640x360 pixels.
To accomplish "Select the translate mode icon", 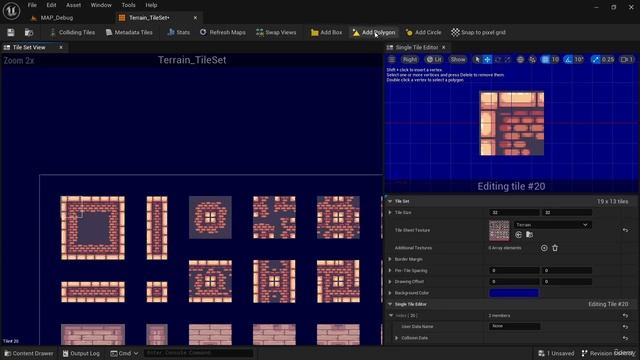I will [487, 60].
